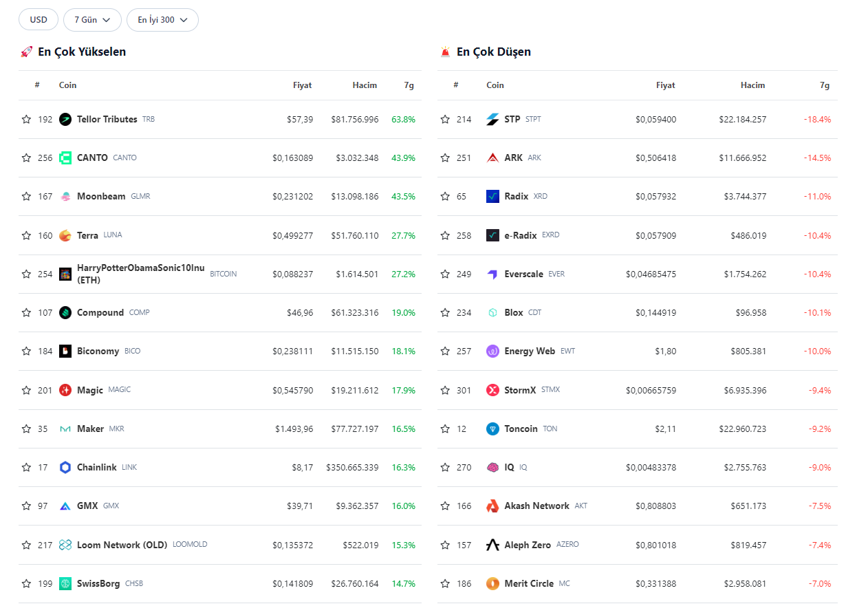Toggle favorite star for Moonbeam
This screenshot has width=868, height=606.
pos(26,197)
